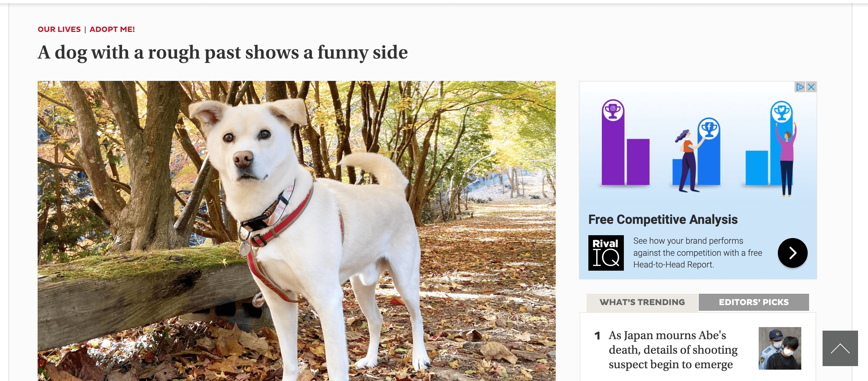The width and height of the screenshot is (868, 381).
Task: Click the AdChoices triangle icon
Action: 800,87
